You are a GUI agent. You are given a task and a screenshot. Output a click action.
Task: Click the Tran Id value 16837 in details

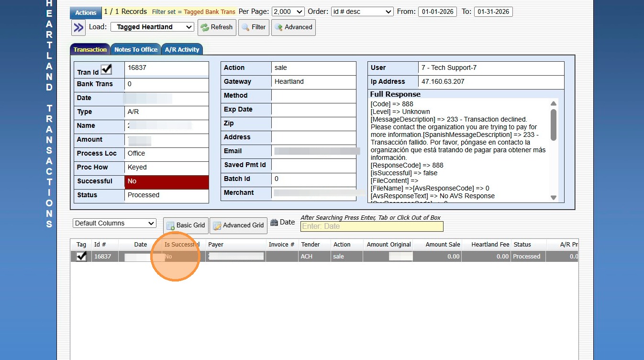(x=137, y=67)
